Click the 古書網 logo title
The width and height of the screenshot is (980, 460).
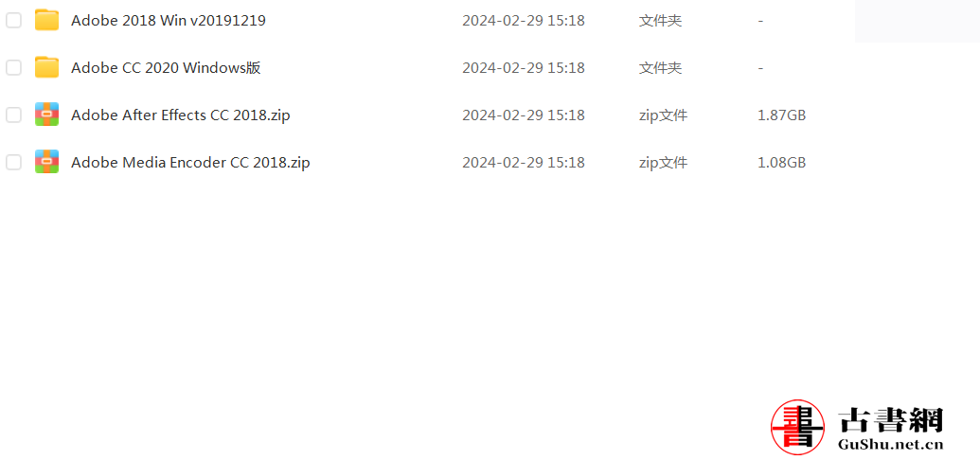tap(891, 418)
